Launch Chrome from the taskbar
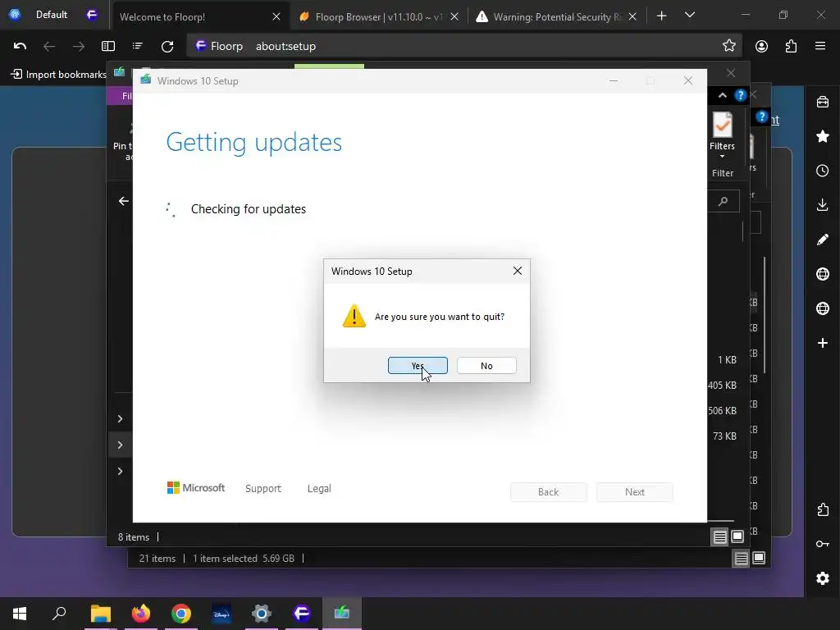840x630 pixels. 181,614
